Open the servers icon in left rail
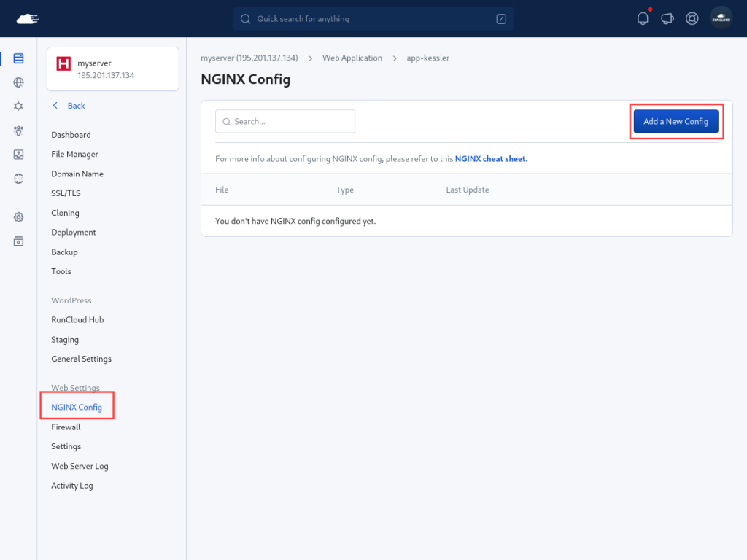This screenshot has width=747, height=560. (x=18, y=58)
